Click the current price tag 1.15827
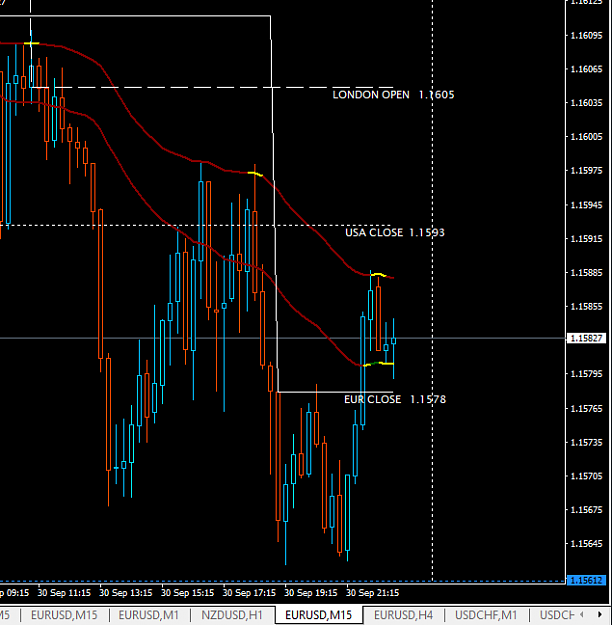612x625 pixels. point(586,338)
